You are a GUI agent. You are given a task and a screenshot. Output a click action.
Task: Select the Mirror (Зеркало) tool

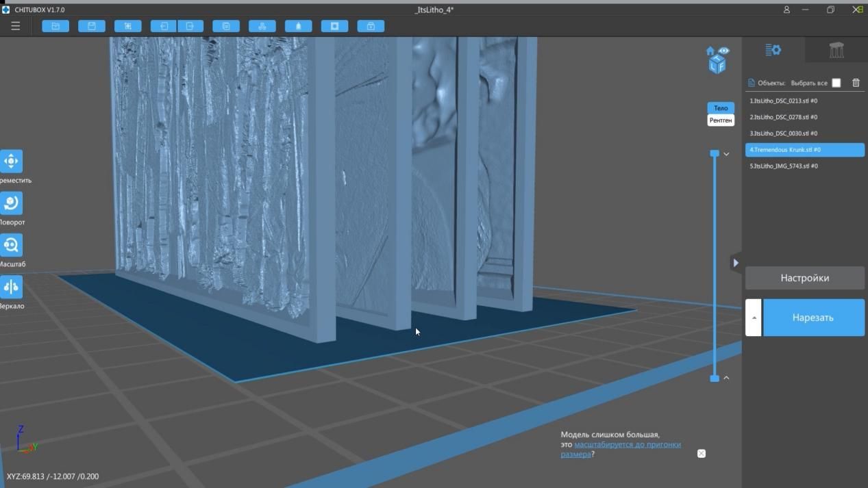tap(11, 287)
